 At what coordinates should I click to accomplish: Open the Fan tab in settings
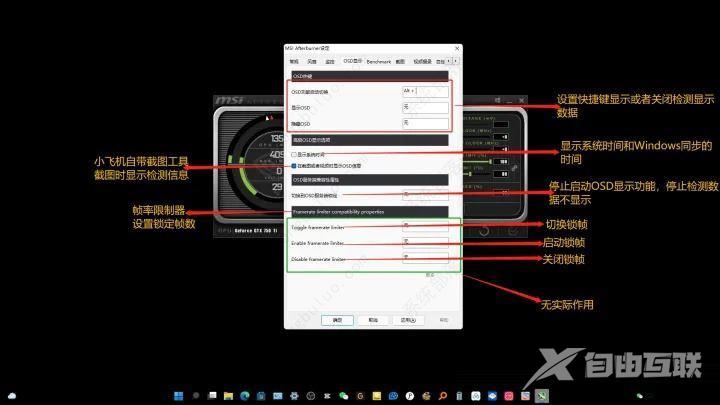(x=312, y=61)
